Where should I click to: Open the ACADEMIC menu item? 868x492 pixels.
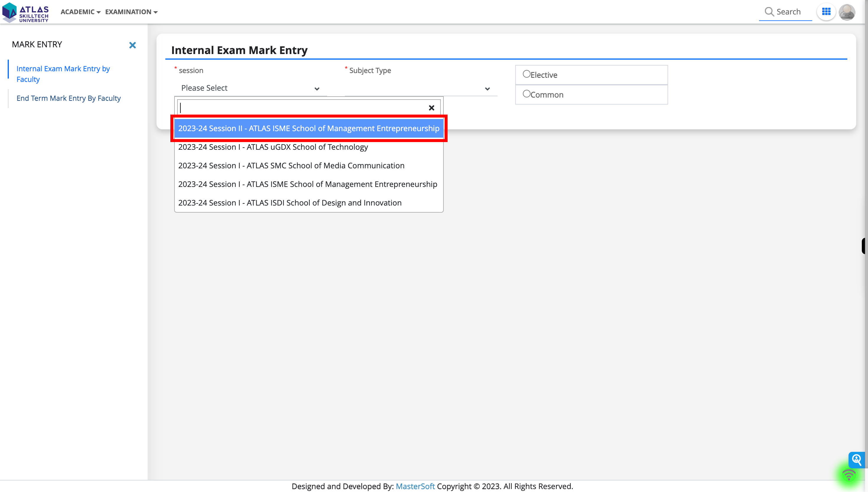79,11
